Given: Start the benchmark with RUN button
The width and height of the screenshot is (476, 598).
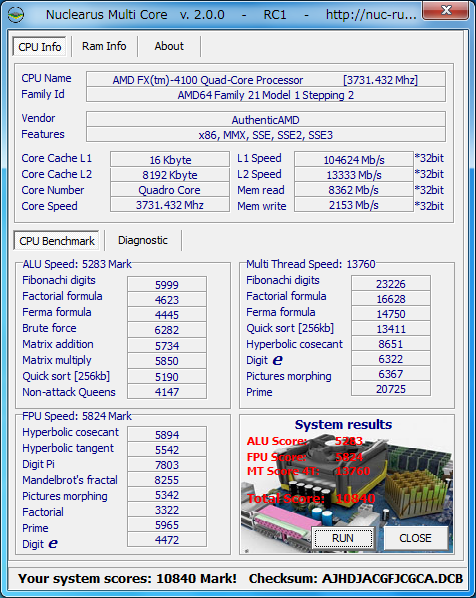Looking at the screenshot, I should [x=343, y=538].
